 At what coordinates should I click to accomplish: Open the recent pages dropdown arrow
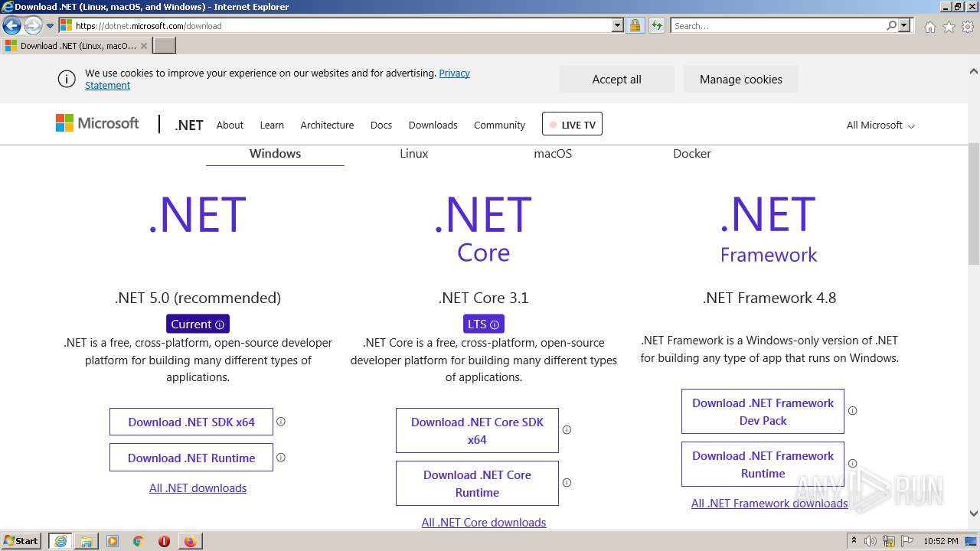click(x=50, y=26)
